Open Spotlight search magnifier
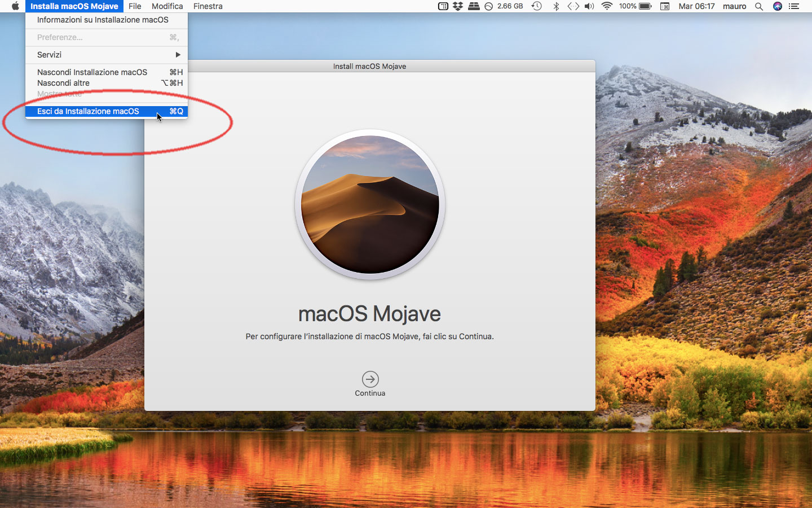The width and height of the screenshot is (812, 508). (759, 6)
